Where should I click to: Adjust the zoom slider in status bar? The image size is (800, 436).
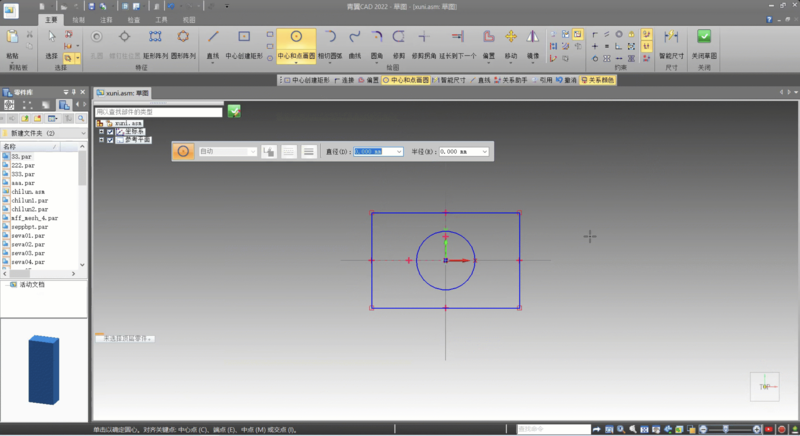(x=727, y=429)
